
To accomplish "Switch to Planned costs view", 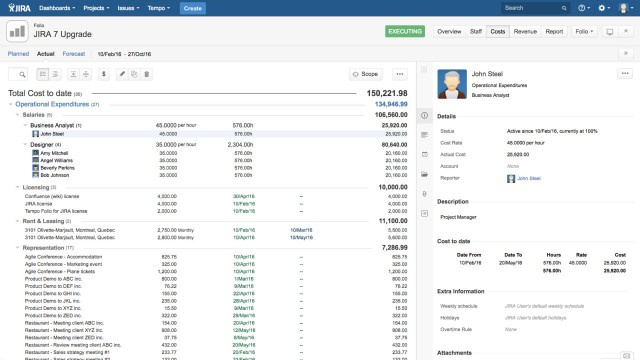I will pyautogui.click(x=18, y=54).
